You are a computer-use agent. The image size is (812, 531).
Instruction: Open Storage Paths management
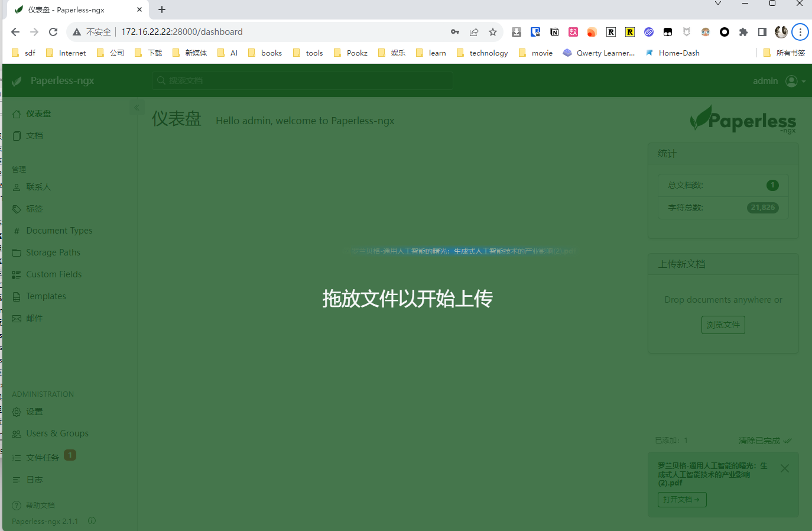(53, 252)
